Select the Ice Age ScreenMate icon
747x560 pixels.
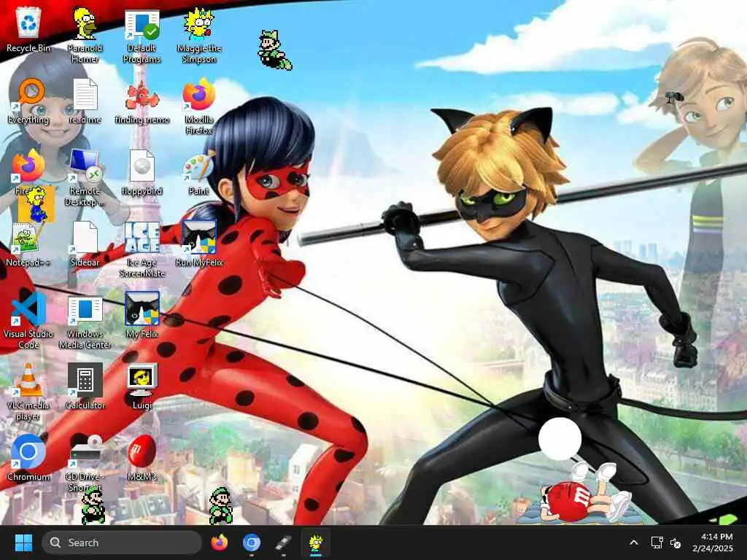pyautogui.click(x=142, y=249)
